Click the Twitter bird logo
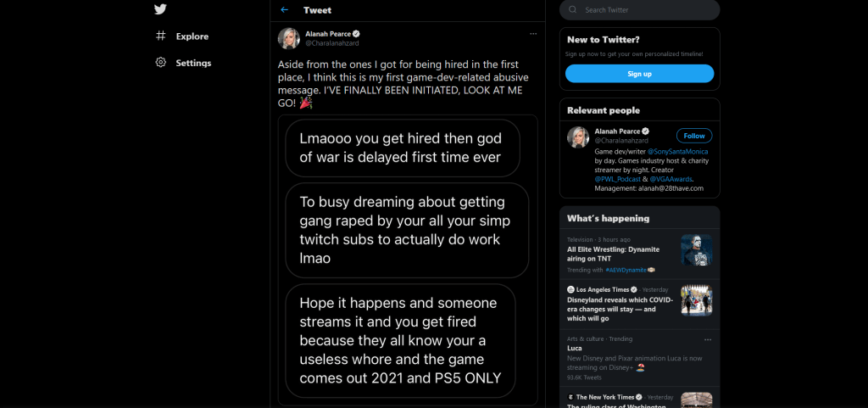The image size is (868, 408). (x=161, y=9)
